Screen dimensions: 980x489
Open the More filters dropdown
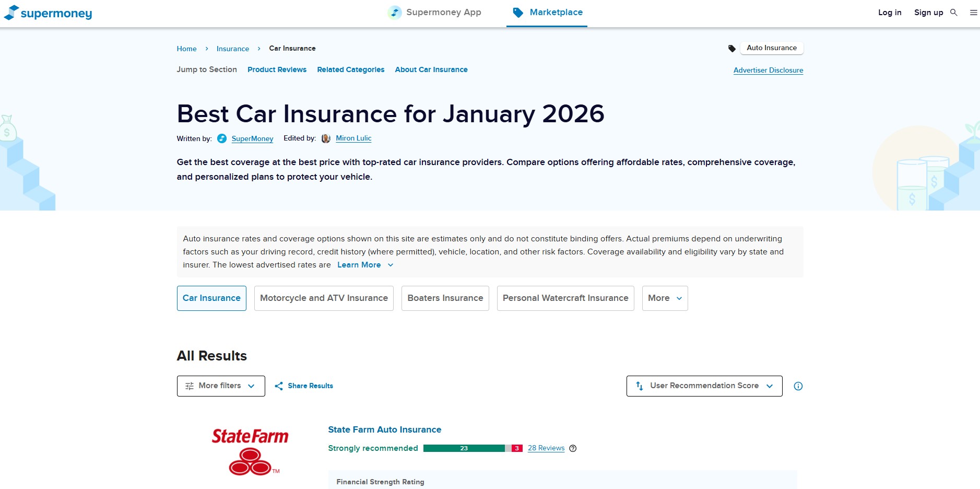(x=221, y=386)
